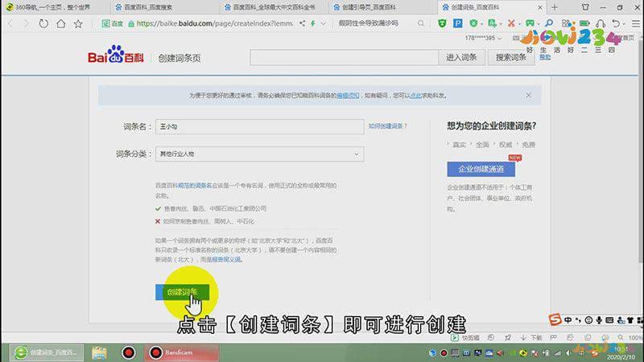Reload the page with refresh icon

coord(43,24)
